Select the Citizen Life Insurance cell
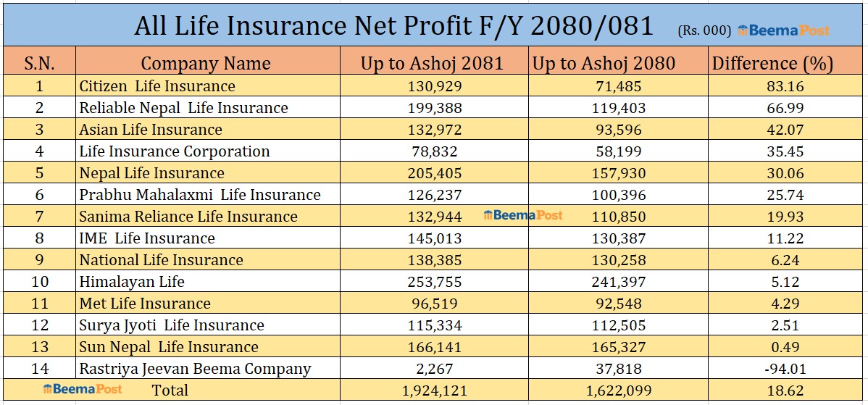This screenshot has width=868, height=405. point(157,86)
